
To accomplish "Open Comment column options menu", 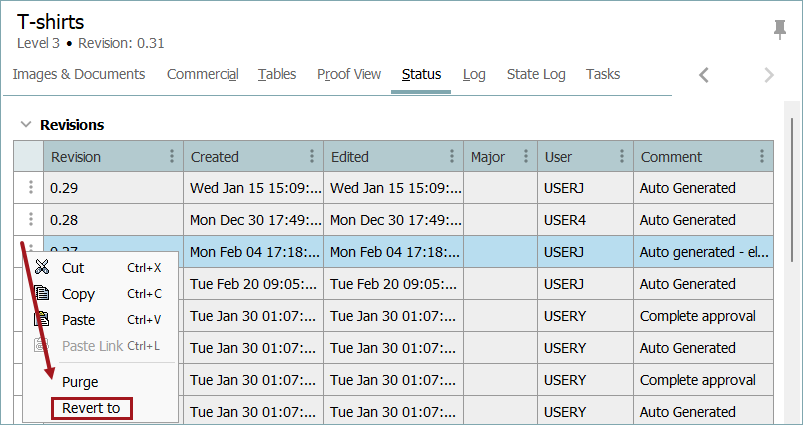I will 762,157.
